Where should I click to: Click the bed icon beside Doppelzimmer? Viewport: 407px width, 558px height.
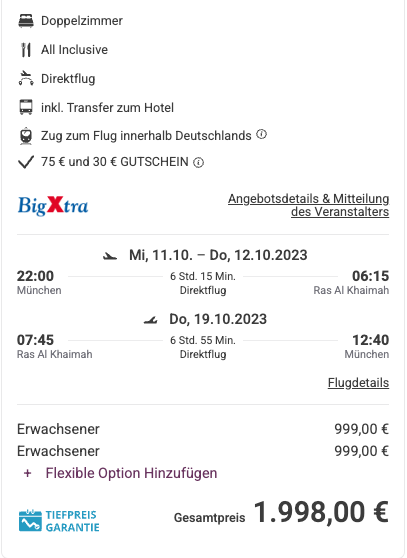coord(26,21)
